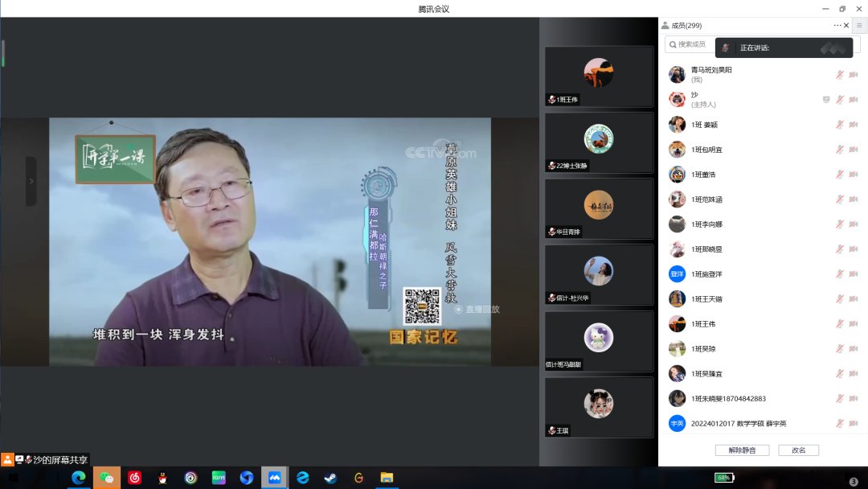This screenshot has height=489, width=868.
Task: Select 20224012017 数学学硕 薛宇英 in member list
Action: click(x=738, y=424)
